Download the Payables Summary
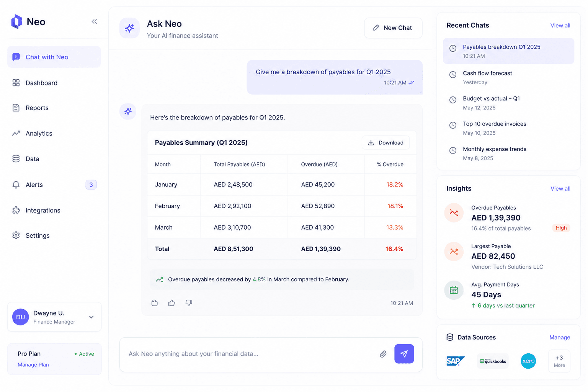The height and width of the screenshot is (392, 588). [385, 143]
